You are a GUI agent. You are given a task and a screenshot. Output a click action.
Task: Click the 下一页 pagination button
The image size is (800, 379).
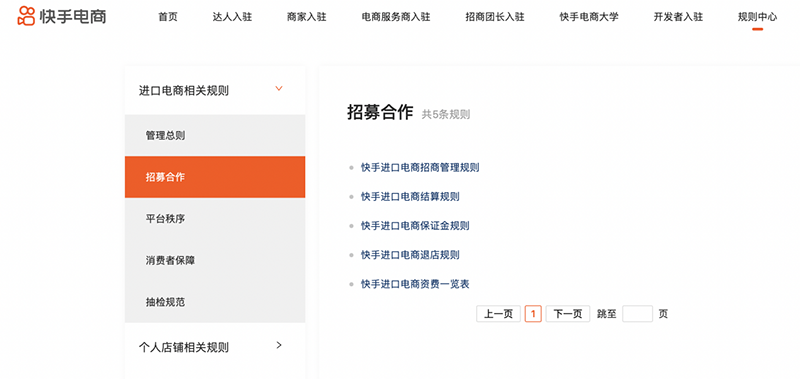coord(568,314)
